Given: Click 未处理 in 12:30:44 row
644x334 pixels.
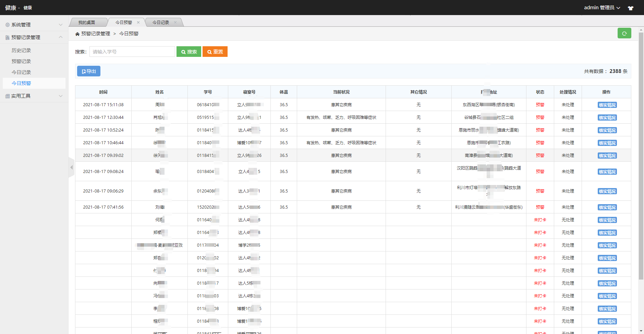Looking at the screenshot, I should click(568, 117).
